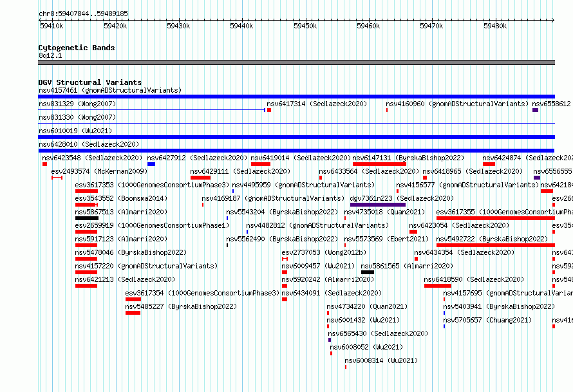Select nsv4735018 (Quan2021) label

coord(384,212)
